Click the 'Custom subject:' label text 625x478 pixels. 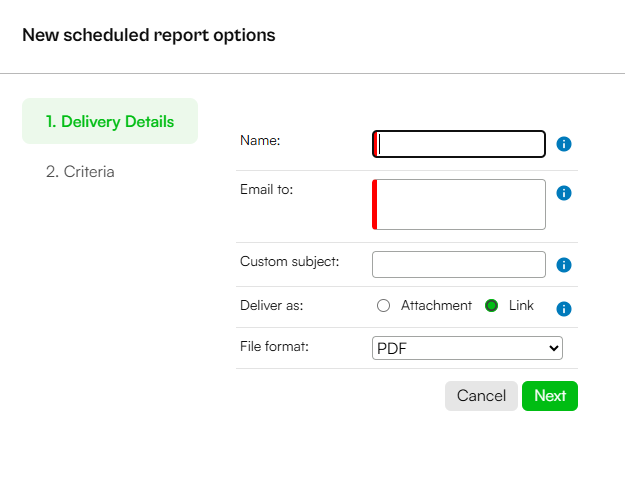coord(289,262)
